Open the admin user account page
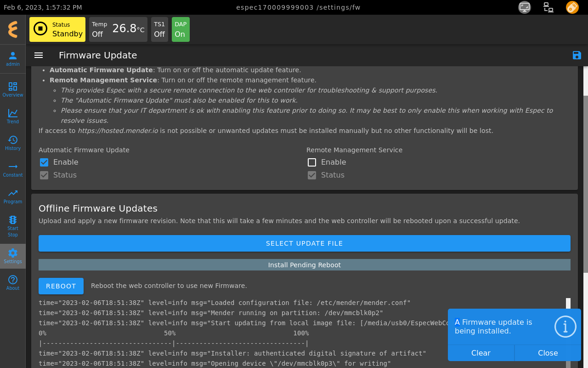Viewport: 588px width, 368px height. point(13,58)
